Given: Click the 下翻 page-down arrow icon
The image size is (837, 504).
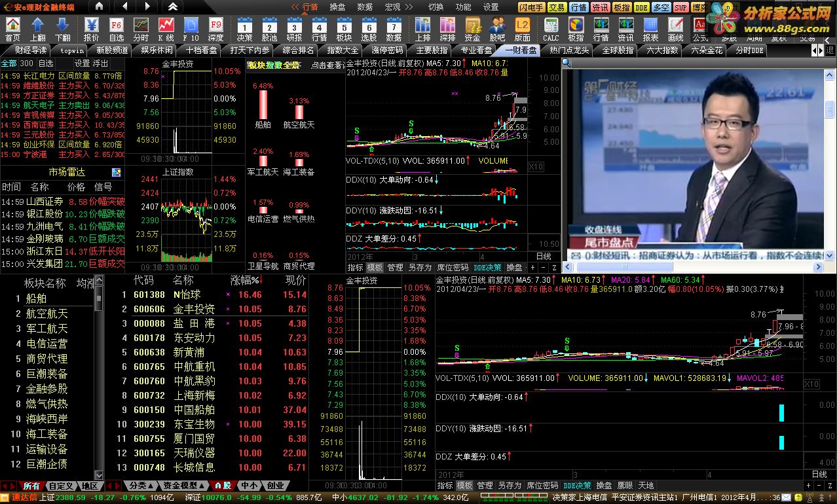Looking at the screenshot, I should [62, 29].
